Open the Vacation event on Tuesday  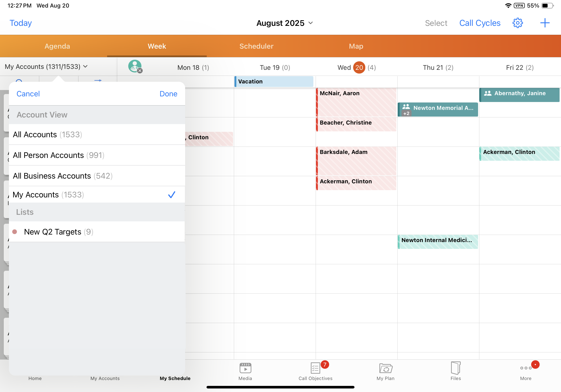274,82
